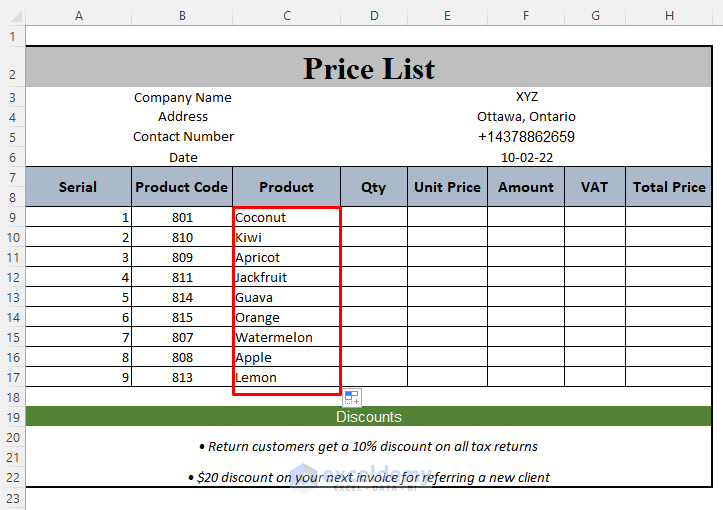Viewport: 723px width, 510px height.
Task: Select column A header
Action: [x=79, y=16]
